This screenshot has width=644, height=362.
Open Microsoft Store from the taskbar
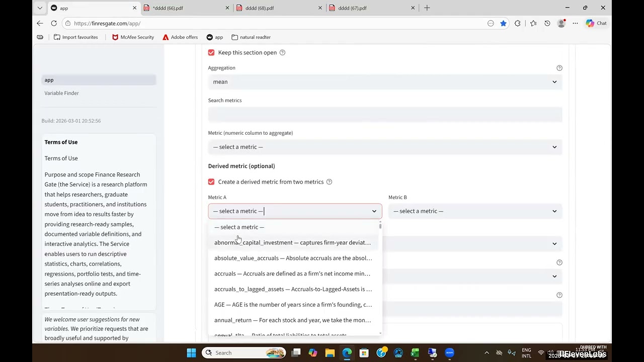pos(364,352)
